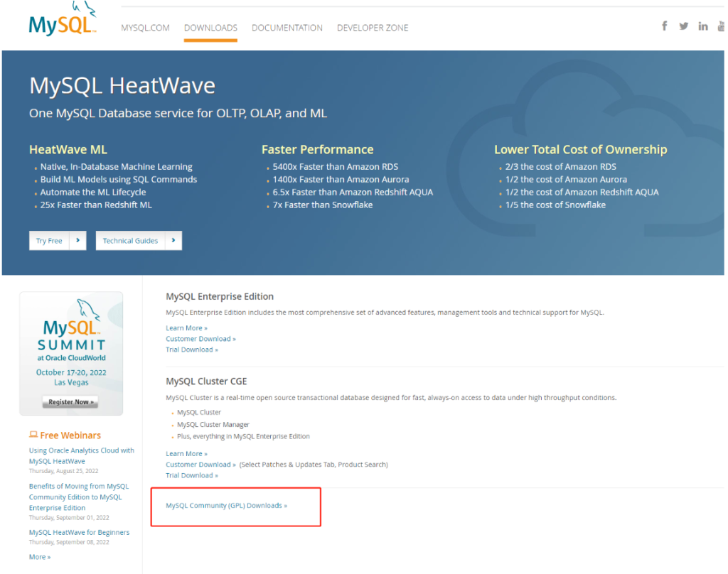Click the Free Webinars laptop icon
Viewport: 728px width, 574px height.
[x=33, y=434]
